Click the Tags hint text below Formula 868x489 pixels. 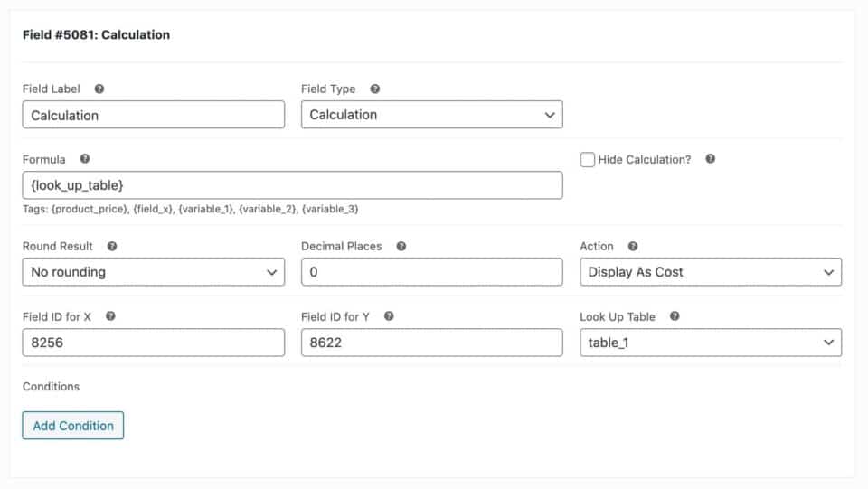191,209
